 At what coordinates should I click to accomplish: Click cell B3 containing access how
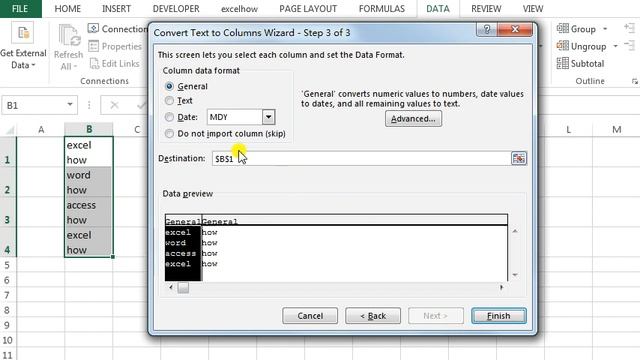point(89,212)
